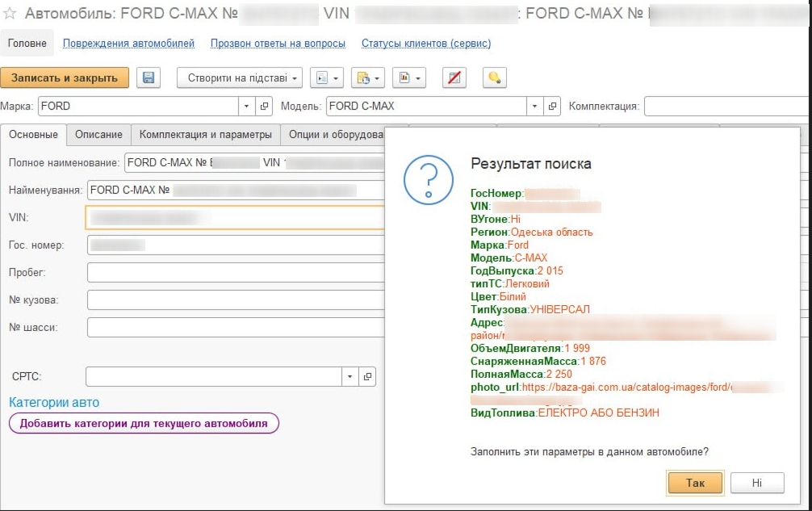Click the save floppy disk icon
Screen dimensions: 812x511
click(149, 77)
